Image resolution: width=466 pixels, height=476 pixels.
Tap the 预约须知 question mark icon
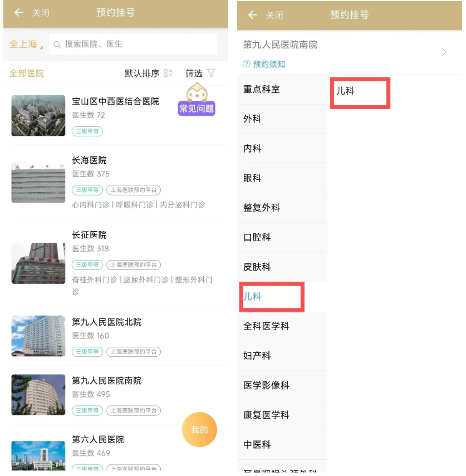(x=247, y=64)
